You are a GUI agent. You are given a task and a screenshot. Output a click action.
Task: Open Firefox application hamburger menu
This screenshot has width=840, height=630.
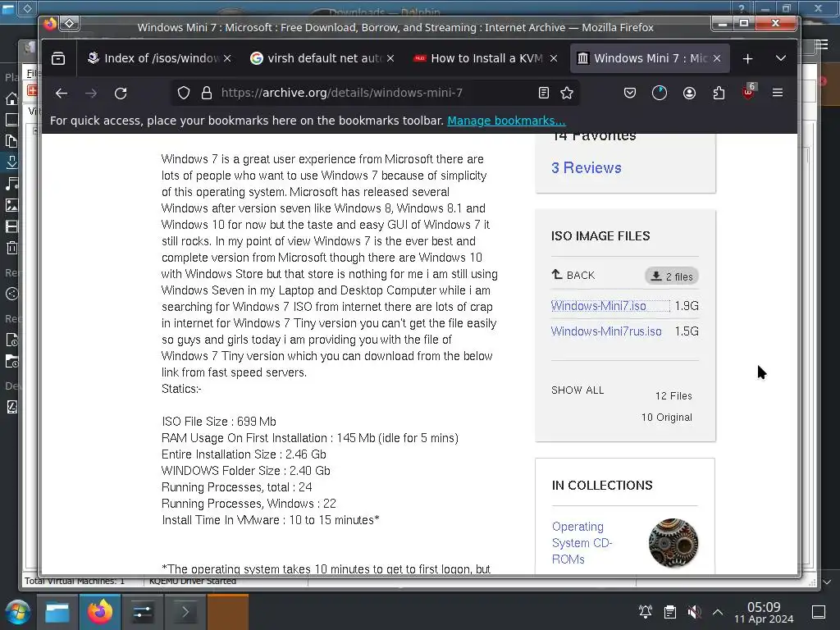778,94
